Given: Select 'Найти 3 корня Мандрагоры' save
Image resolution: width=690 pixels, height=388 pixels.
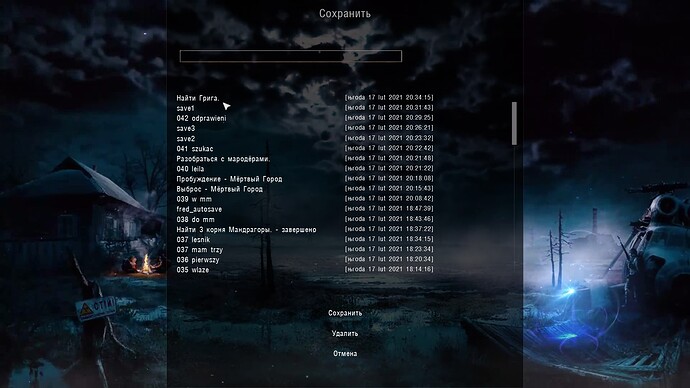Looking at the screenshot, I should [x=305, y=229].
